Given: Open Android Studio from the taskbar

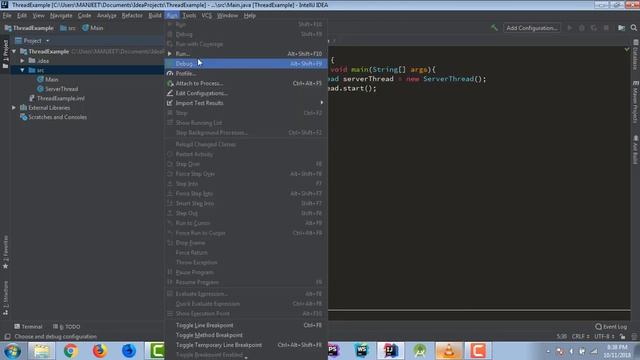Looking at the screenshot, I should click(x=420, y=351).
